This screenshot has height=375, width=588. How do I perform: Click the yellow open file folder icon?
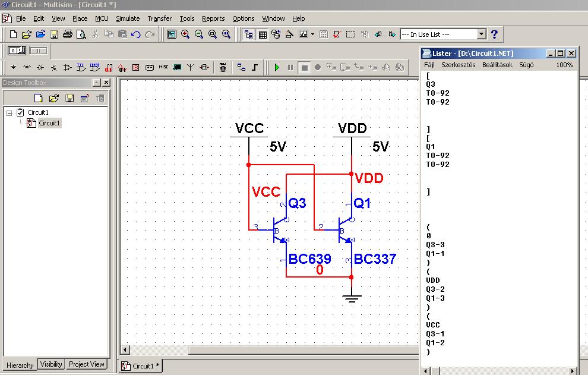[27, 34]
